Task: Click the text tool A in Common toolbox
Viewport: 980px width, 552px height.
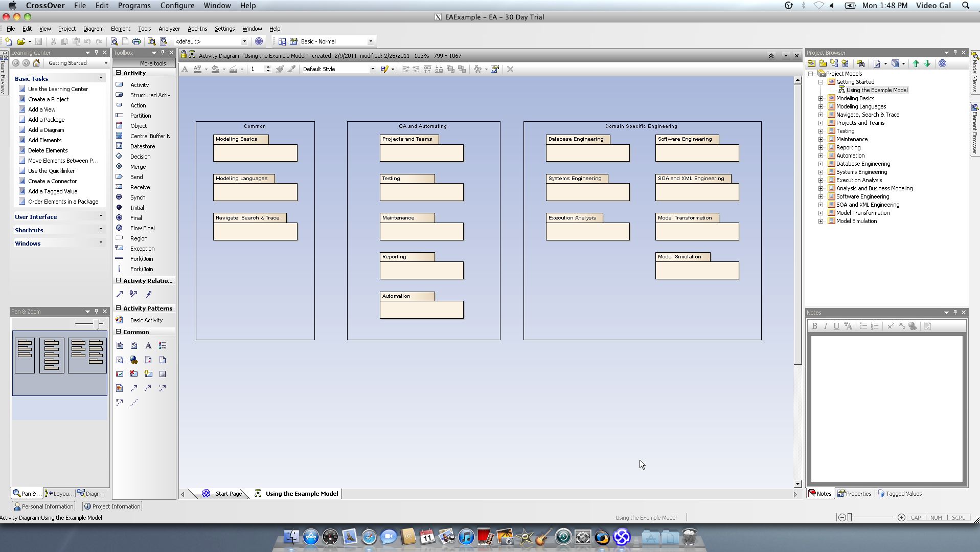Action: pos(148,346)
